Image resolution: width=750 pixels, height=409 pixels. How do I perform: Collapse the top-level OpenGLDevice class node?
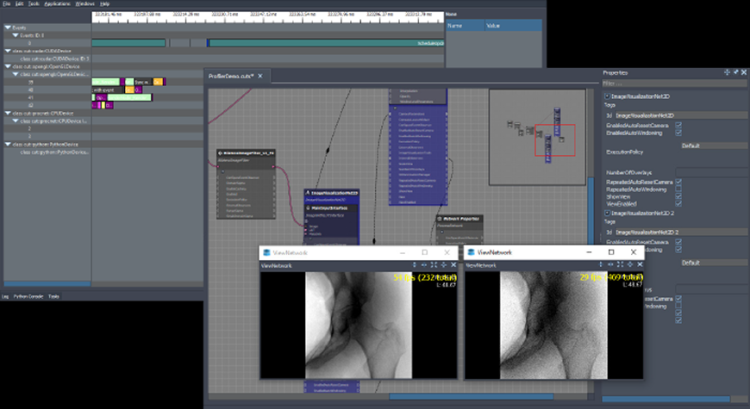pyautogui.click(x=8, y=66)
